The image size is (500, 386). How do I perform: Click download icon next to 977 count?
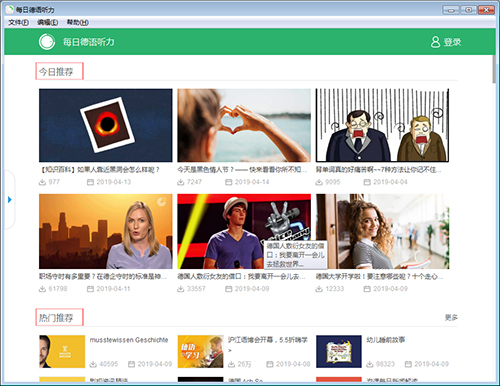[42, 182]
